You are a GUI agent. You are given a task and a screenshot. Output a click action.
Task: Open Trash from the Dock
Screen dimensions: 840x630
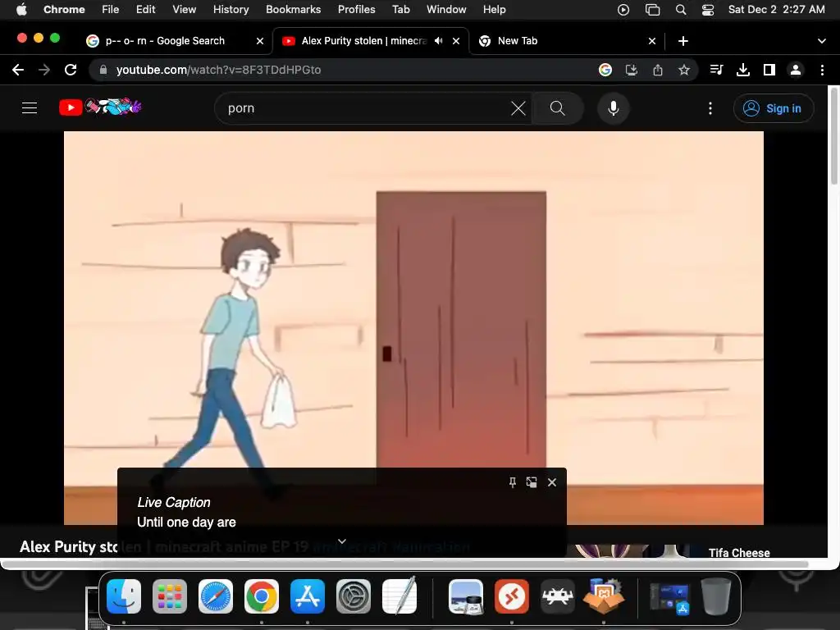tap(715, 596)
